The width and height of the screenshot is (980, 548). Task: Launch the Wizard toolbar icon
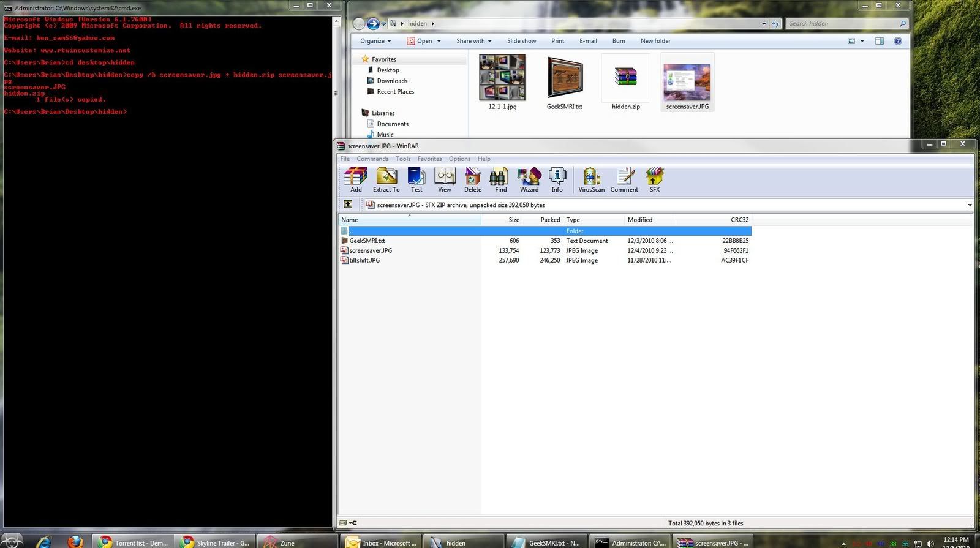coord(529,180)
